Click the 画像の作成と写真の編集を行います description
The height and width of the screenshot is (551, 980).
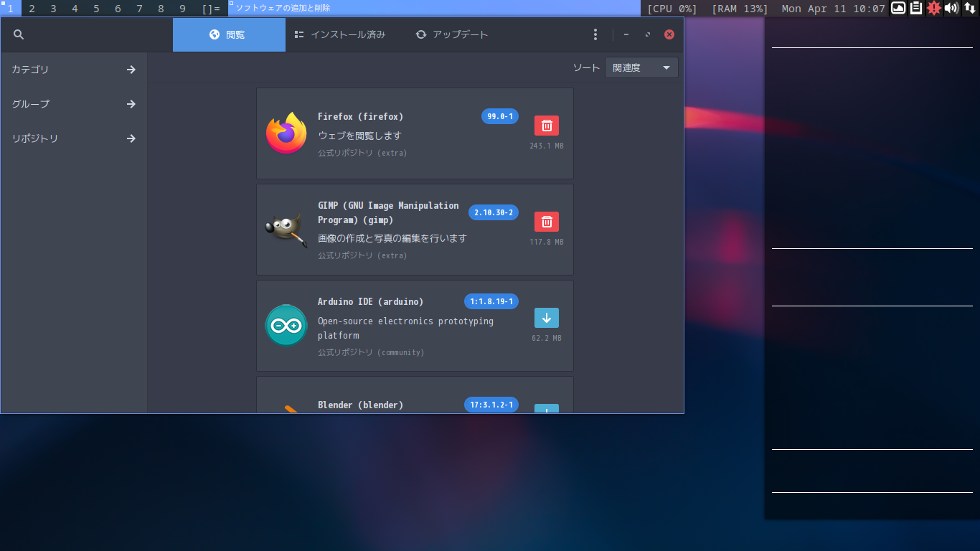392,238
